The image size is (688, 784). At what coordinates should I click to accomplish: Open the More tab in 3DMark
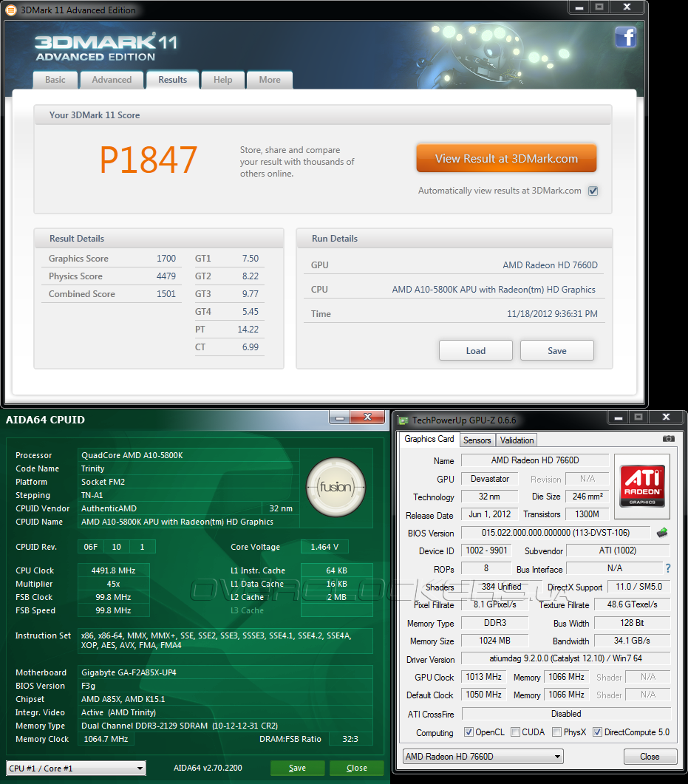270,80
